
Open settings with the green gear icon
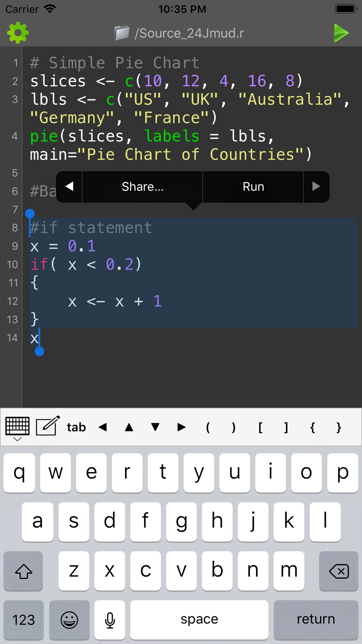[x=18, y=33]
